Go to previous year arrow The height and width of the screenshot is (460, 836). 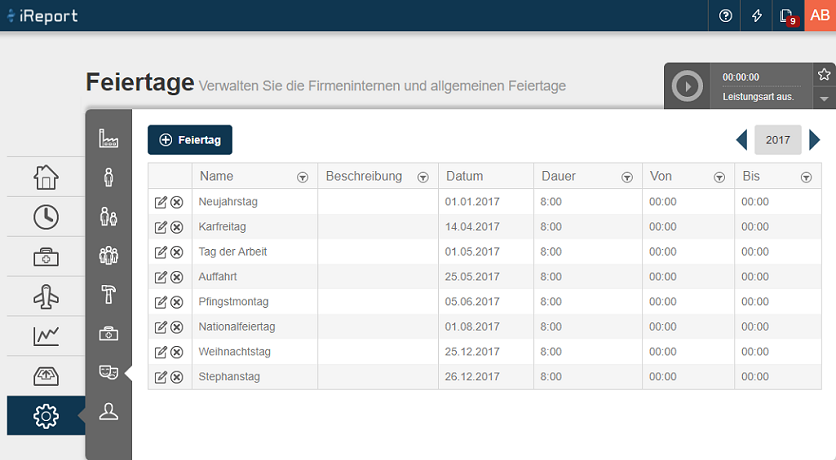coord(742,140)
